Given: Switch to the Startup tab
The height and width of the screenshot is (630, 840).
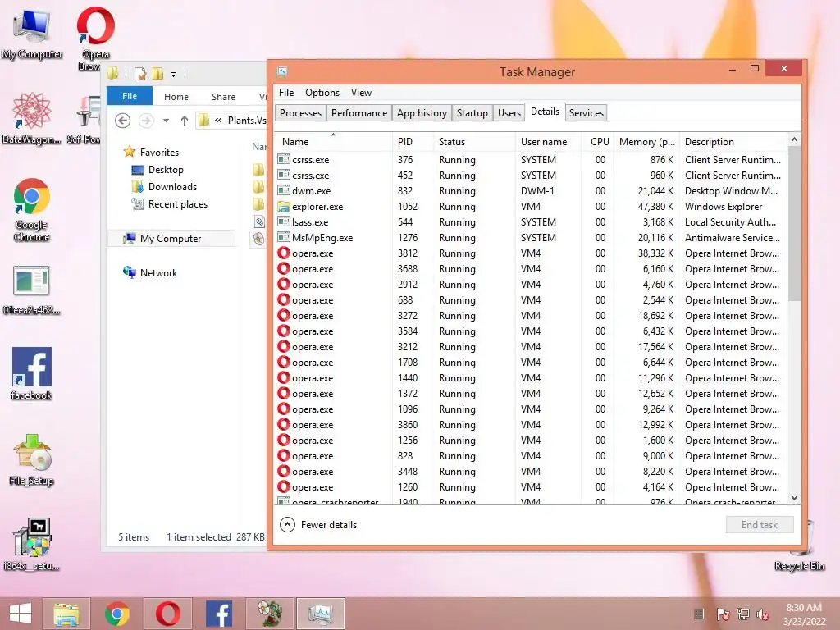Looking at the screenshot, I should pyautogui.click(x=472, y=113).
